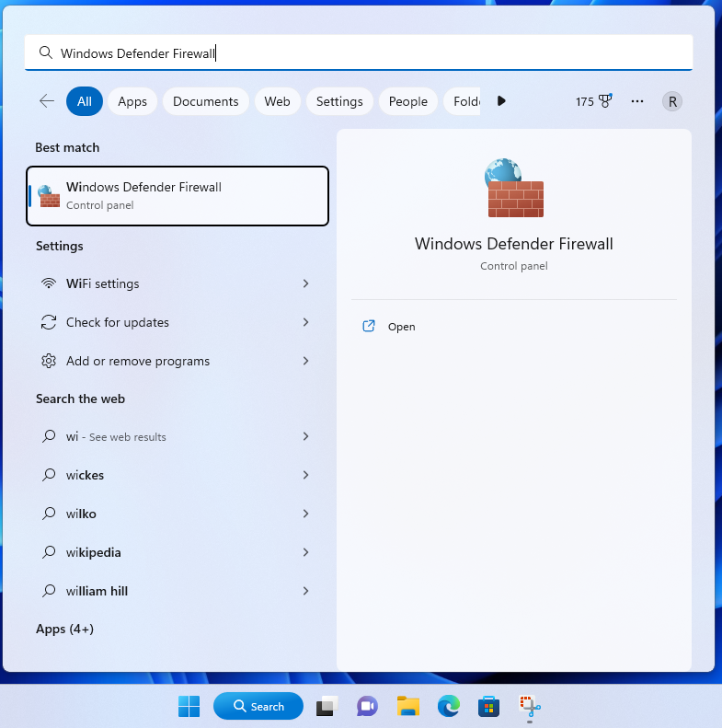Expand the wickes suggestion chevron
Screen dimensions: 722x728
pos(305,475)
